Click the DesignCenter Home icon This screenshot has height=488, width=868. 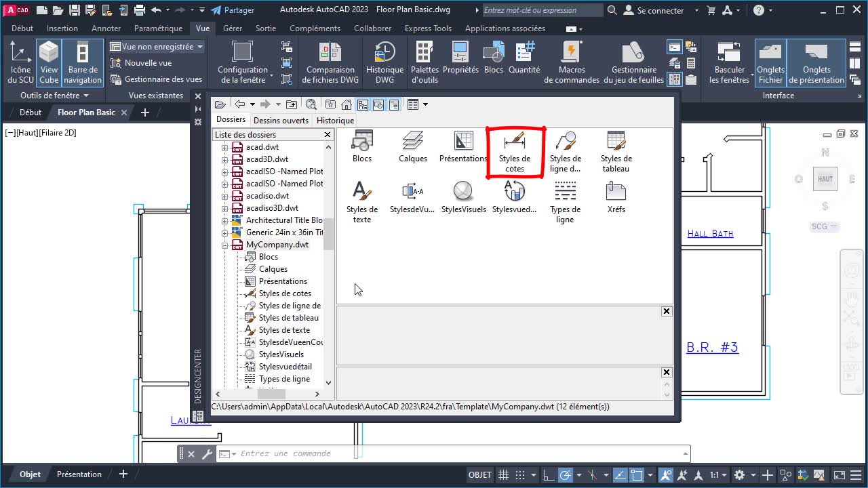347,104
